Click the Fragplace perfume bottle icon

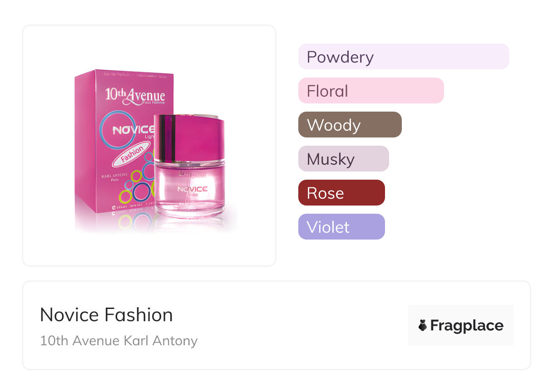pos(423,325)
